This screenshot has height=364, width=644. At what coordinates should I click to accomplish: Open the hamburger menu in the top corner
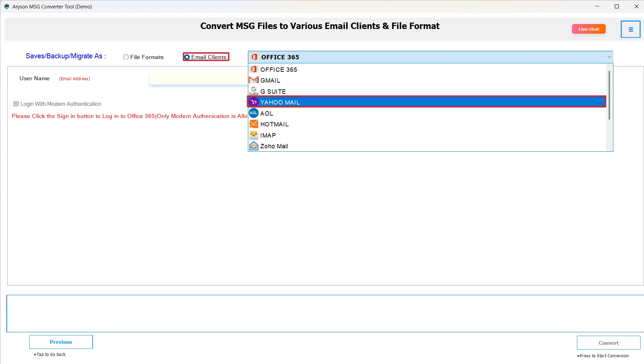630,29
